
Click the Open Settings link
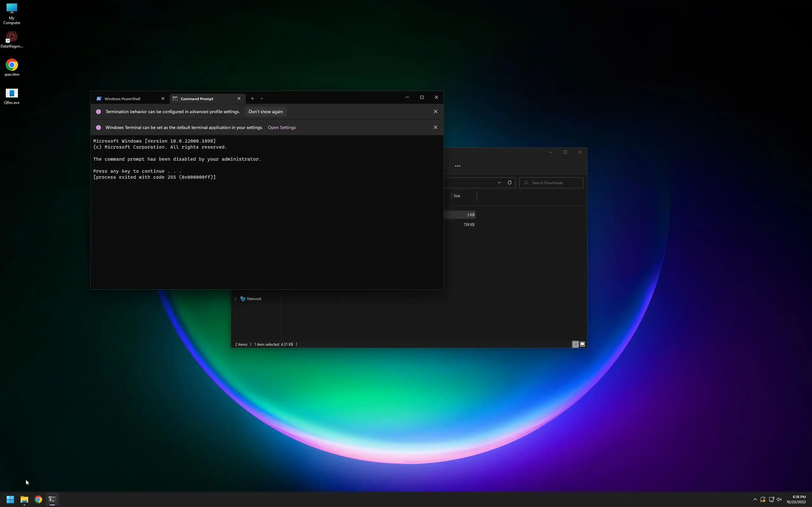[x=282, y=127]
